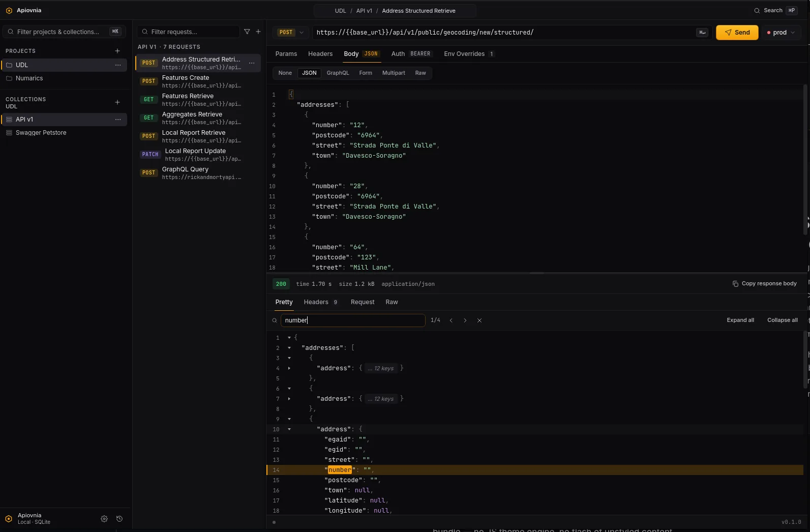Copy response body
The image size is (810, 532).
765,284
